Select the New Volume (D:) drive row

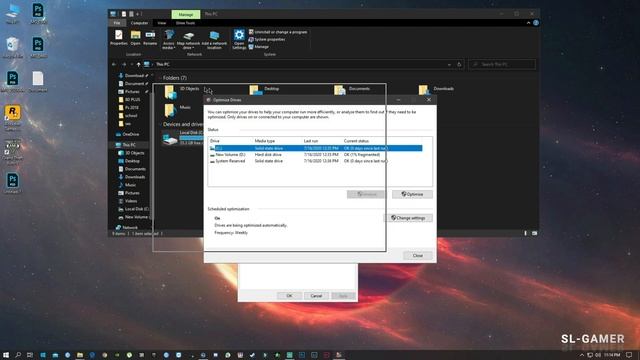(316, 155)
